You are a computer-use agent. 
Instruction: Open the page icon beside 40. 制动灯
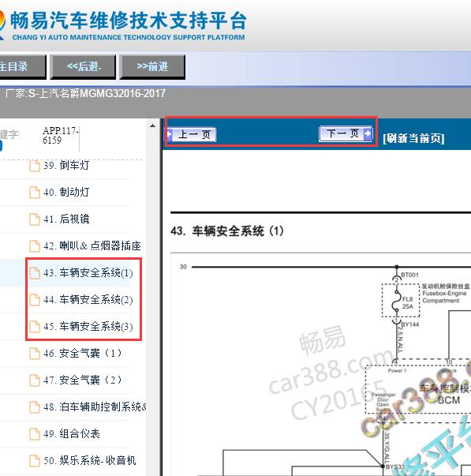pyautogui.click(x=35, y=193)
